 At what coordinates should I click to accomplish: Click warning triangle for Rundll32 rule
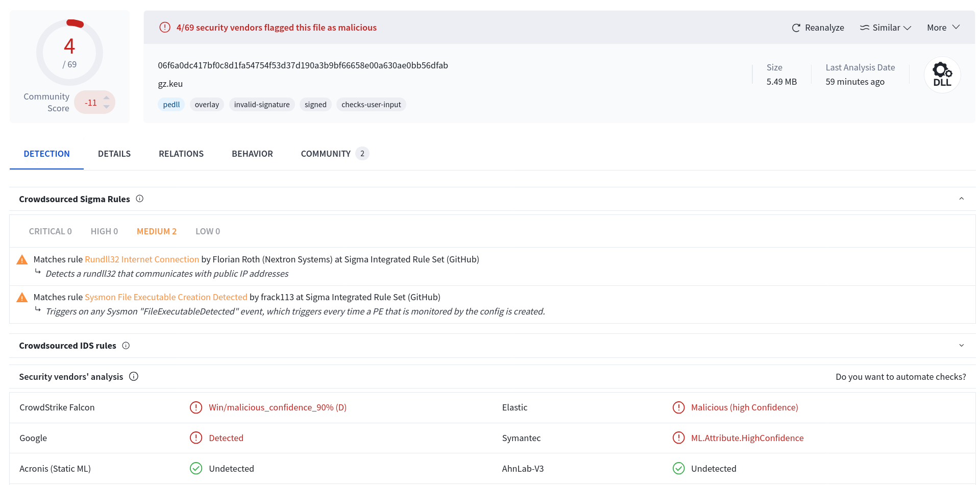[x=22, y=259]
